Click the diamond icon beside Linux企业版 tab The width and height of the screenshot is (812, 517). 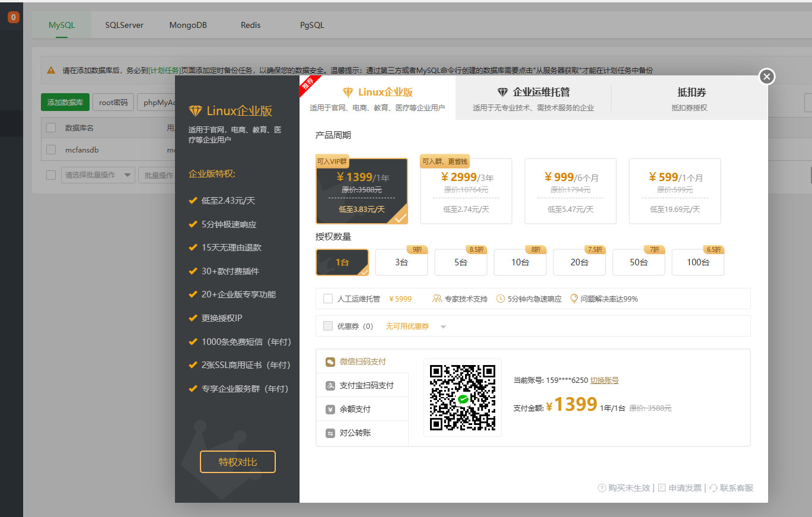(x=348, y=93)
